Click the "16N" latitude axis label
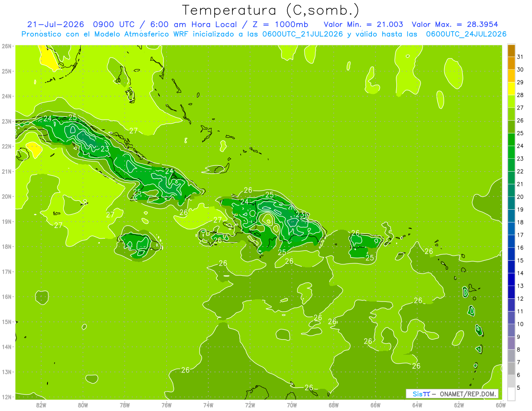 pyautogui.click(x=7, y=297)
